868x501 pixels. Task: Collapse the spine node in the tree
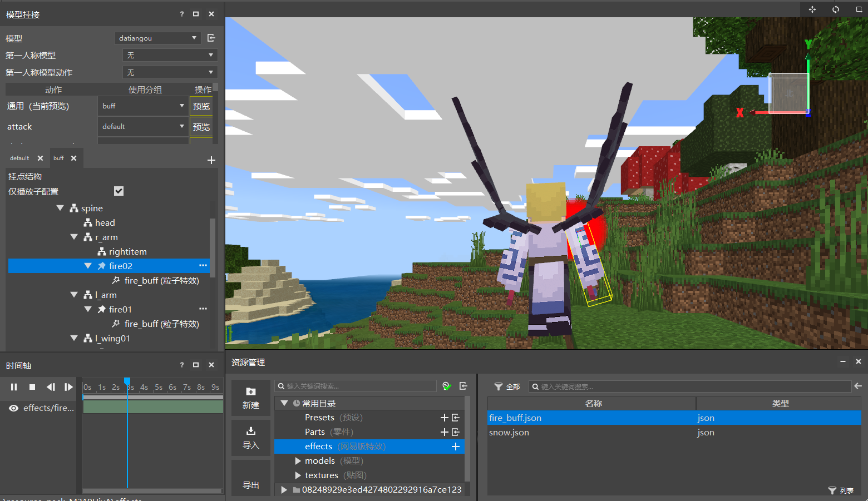60,208
